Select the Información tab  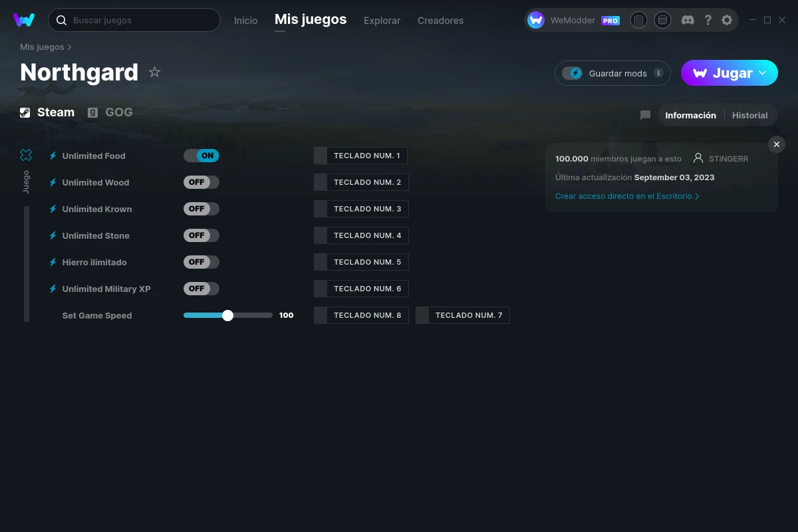pos(690,115)
